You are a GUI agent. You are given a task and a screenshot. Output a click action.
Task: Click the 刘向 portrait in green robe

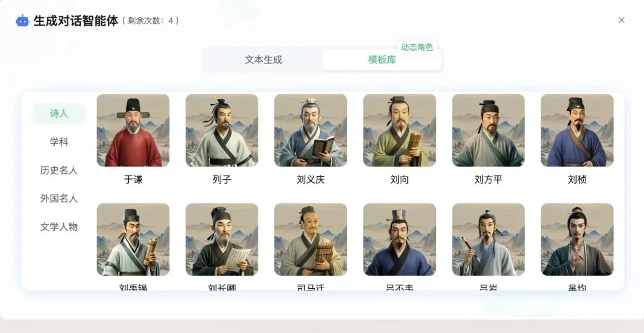400,130
